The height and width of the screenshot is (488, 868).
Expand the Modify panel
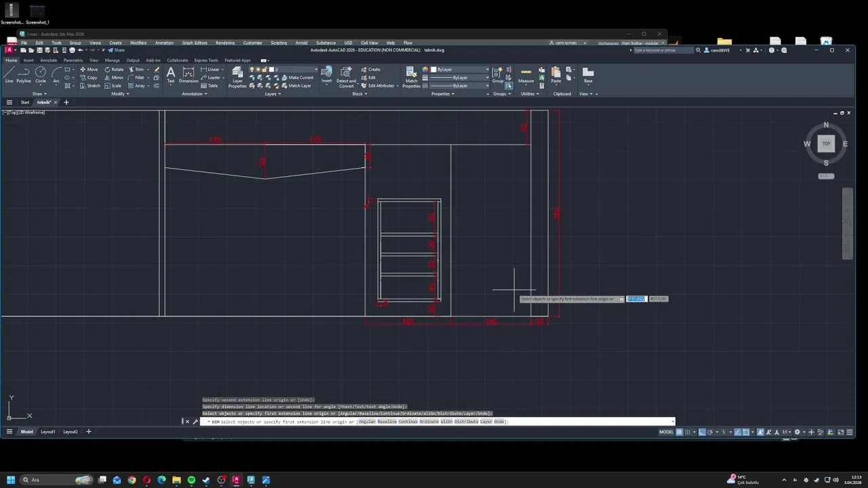click(119, 94)
